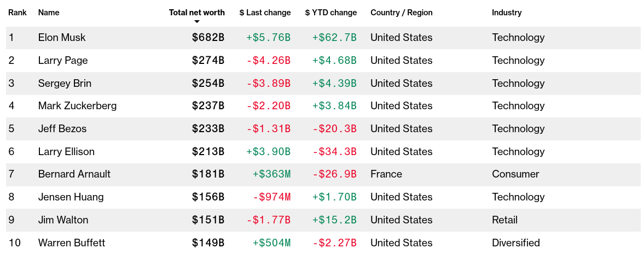Click Elon Musk's $682B net worth
Viewport: 644px width, 254px height.
tap(208, 38)
